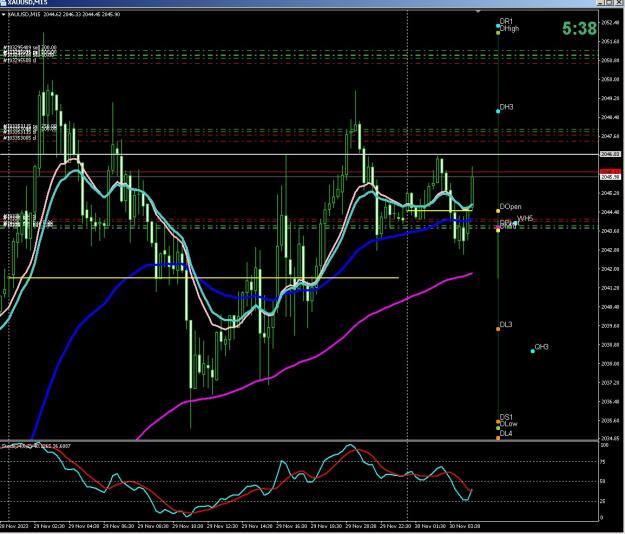Click the 29 Nov 02:30 time axis label
This screenshot has width=625, height=534.
click(x=49, y=526)
